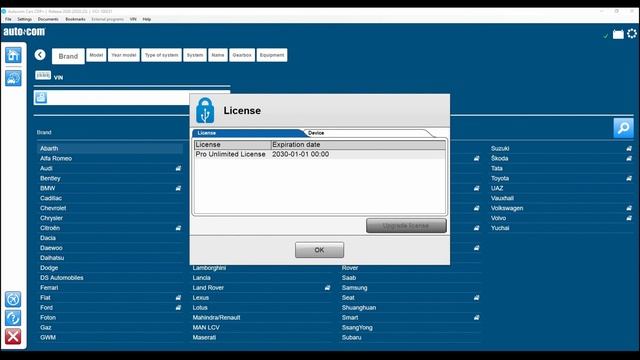Select the Gearbox step tab
This screenshot has width=640, height=360.
tap(242, 55)
